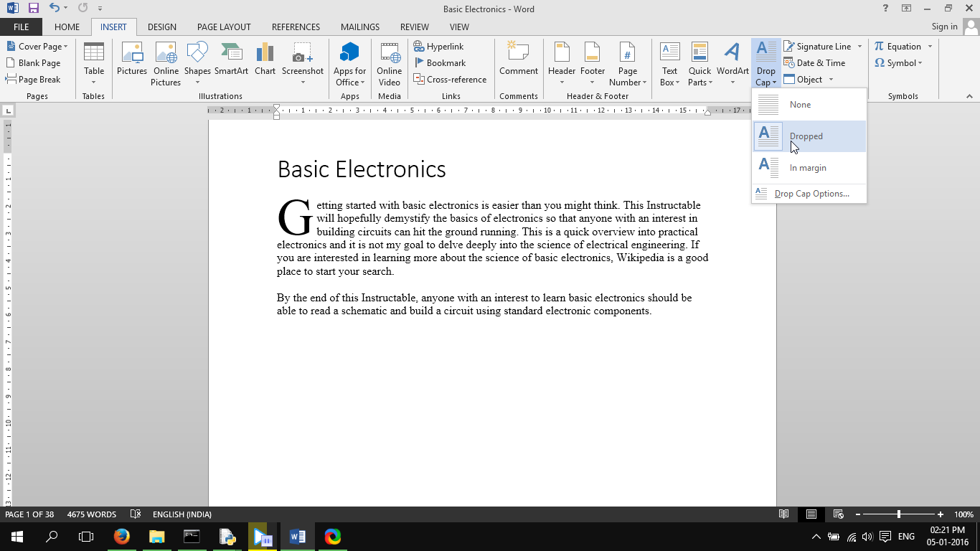Open Windows Start menu
980x551 pixels.
pos(17,536)
